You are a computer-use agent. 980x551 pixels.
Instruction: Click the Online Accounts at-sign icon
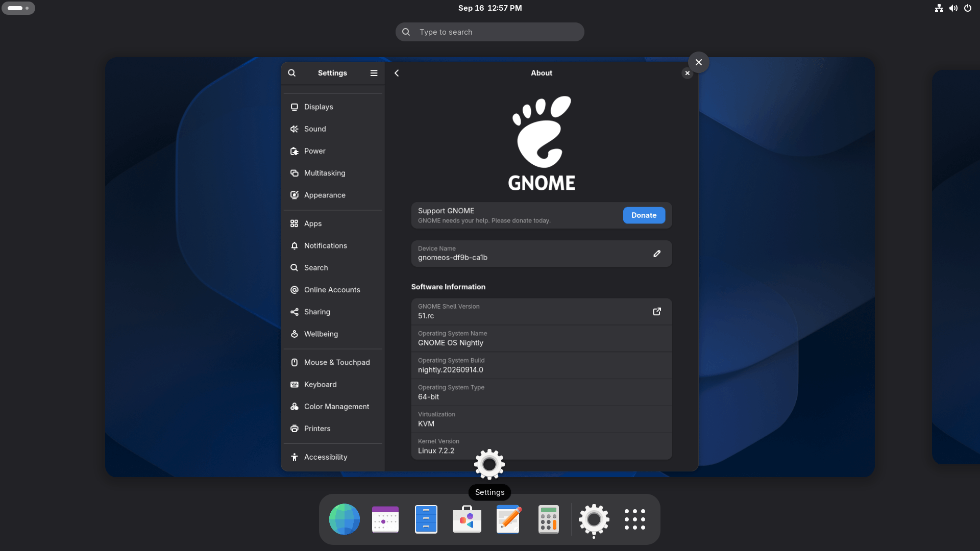click(295, 290)
